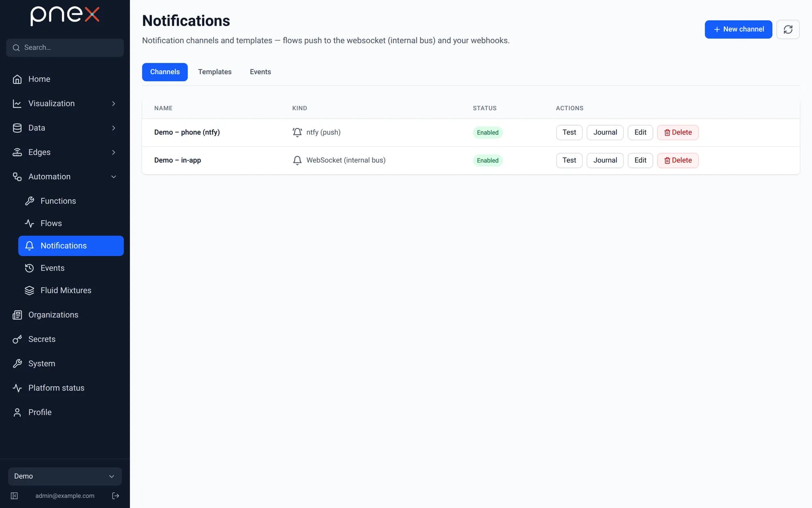The image size is (812, 508).
Task: Open System in the sidebar
Action: click(x=65, y=363)
